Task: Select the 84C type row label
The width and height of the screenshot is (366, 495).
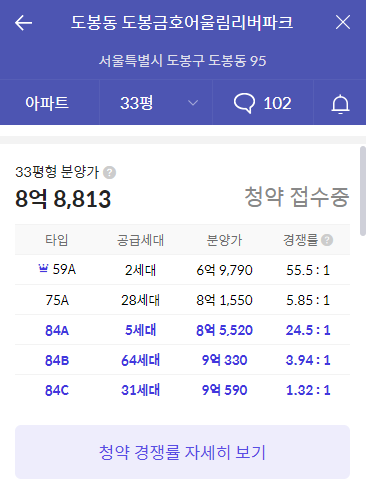Action: [x=57, y=390]
